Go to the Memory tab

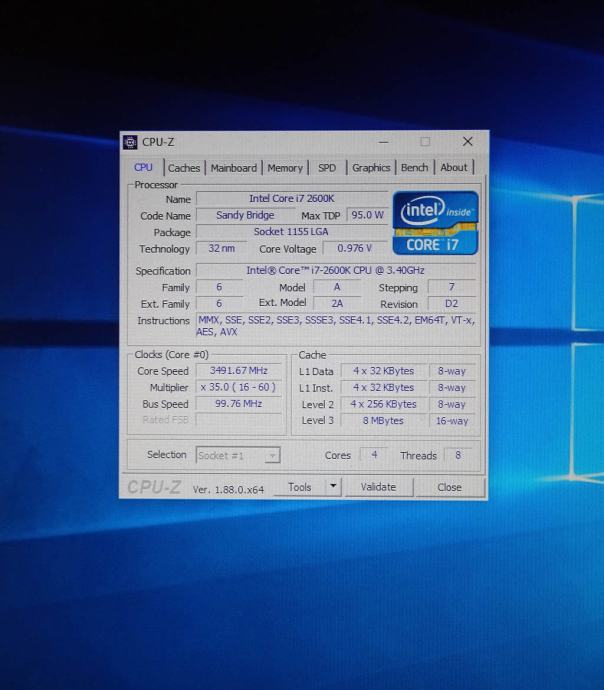[x=284, y=168]
